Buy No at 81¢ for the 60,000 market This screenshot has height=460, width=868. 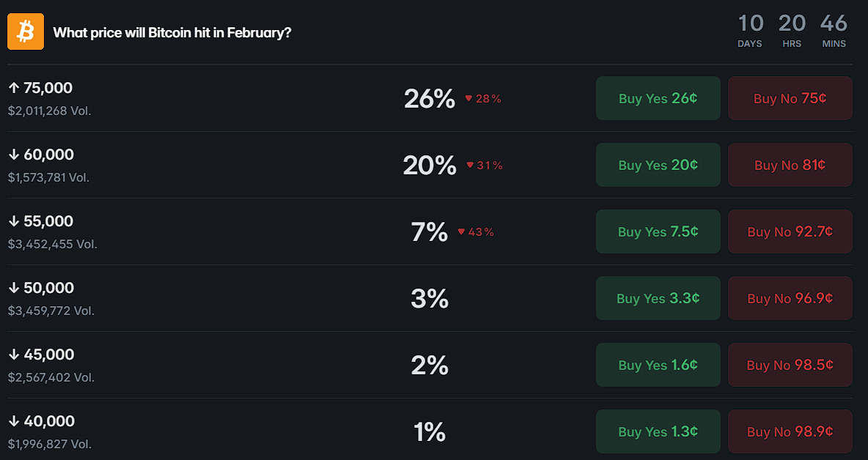[x=790, y=164]
